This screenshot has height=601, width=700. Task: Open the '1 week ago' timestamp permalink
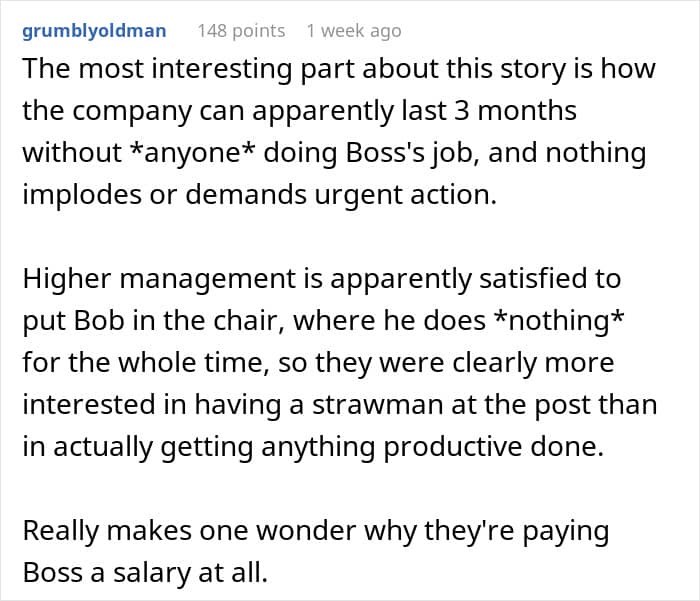coord(354,31)
